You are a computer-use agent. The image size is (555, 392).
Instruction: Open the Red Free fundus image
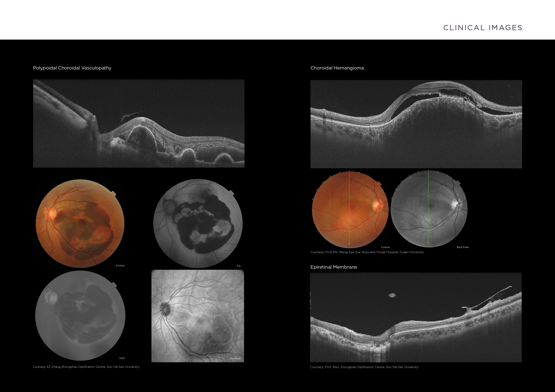tap(429, 209)
